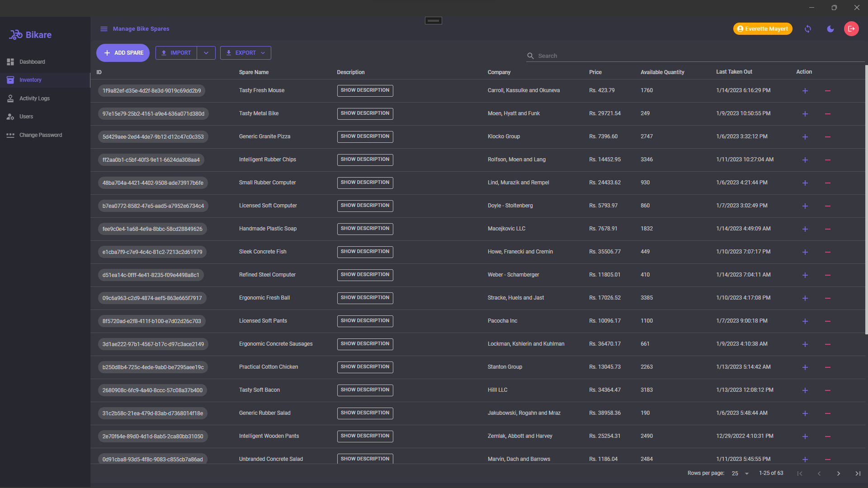Open Activity Logs in sidebar
The height and width of the screenshot is (488, 868).
coord(34,99)
